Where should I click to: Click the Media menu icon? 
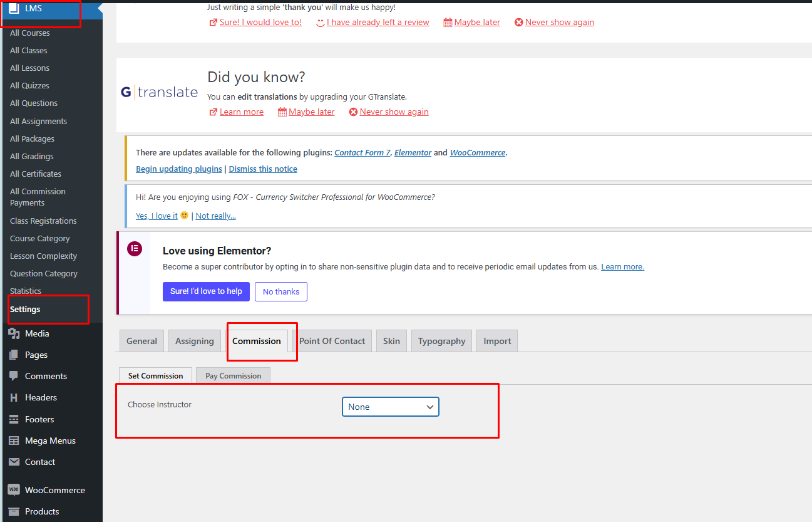click(14, 333)
